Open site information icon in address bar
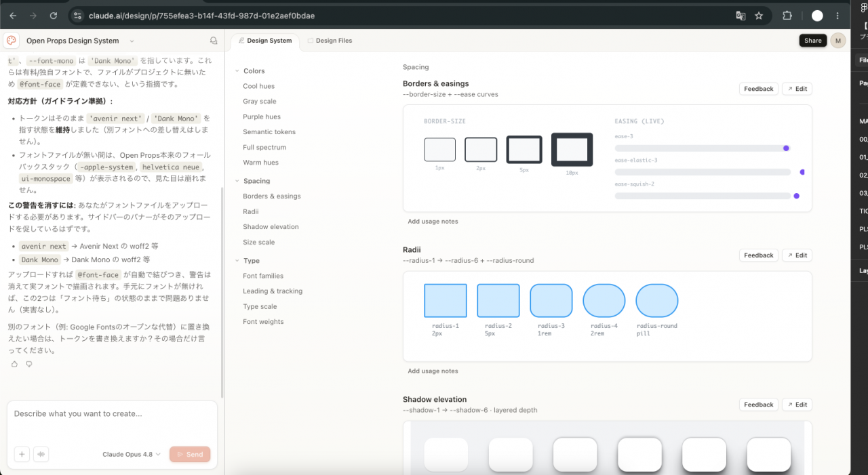Image resolution: width=868 pixels, height=475 pixels. coord(77,16)
